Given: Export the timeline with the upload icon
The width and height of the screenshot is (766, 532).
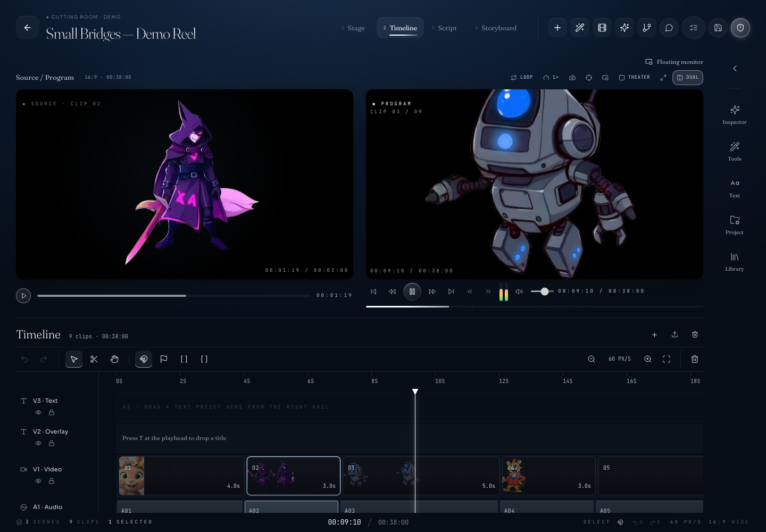Looking at the screenshot, I should (675, 335).
